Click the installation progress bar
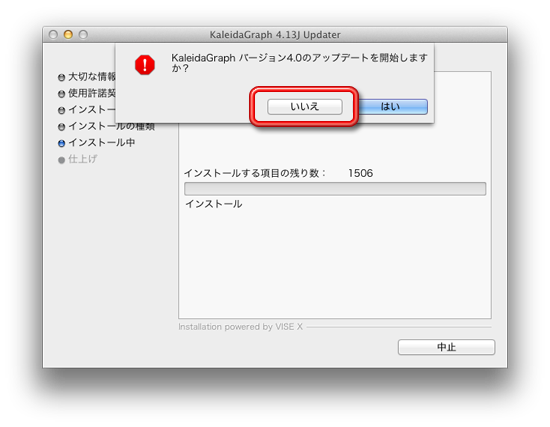550x427 pixels. (335, 188)
